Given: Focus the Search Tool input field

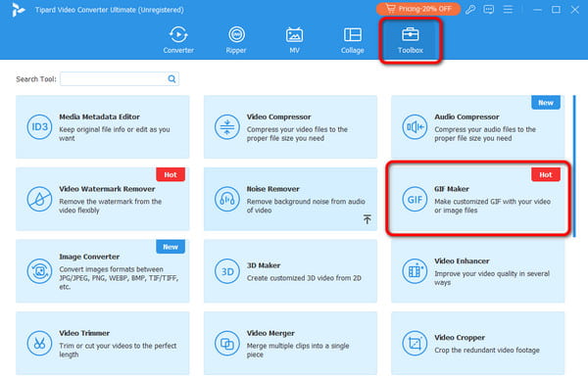Looking at the screenshot, I should tap(120, 78).
